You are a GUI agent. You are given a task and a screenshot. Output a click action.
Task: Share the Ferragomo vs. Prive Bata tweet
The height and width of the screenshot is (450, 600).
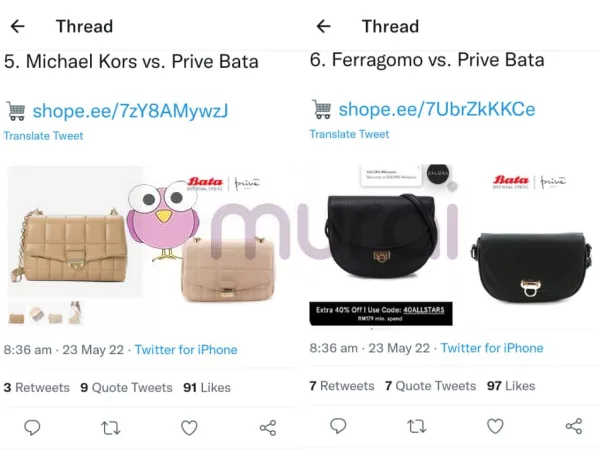[x=574, y=426]
